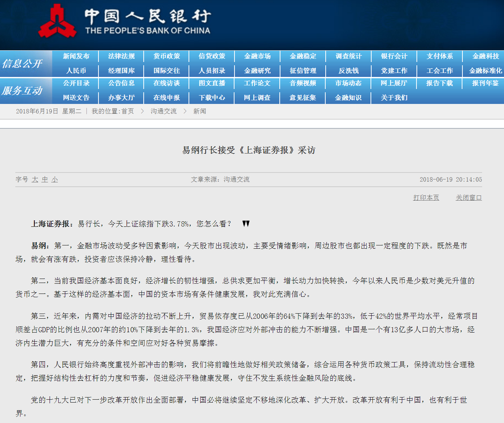Click 首页 in breadcrumb
The height and width of the screenshot is (423, 504).
point(128,111)
